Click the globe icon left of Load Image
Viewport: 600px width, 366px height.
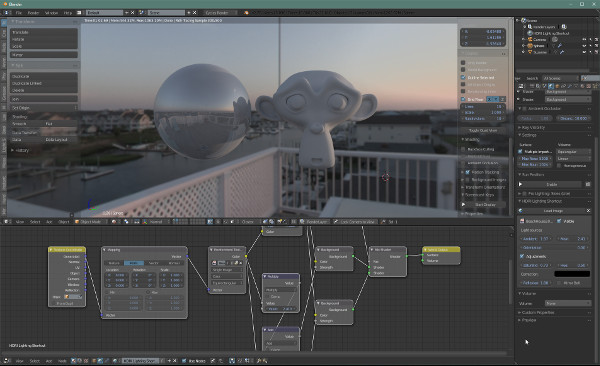520,211
